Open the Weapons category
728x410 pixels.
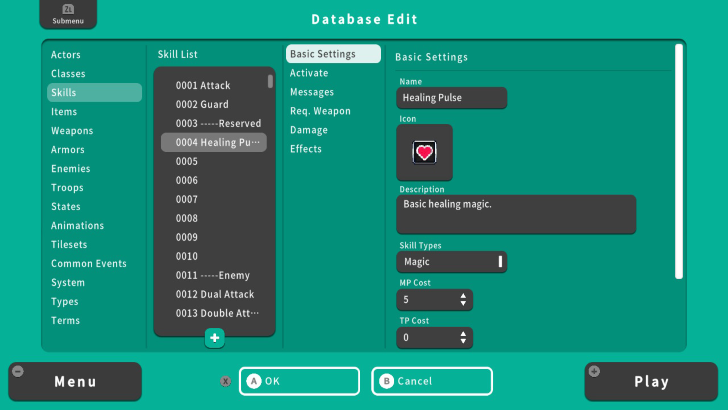[x=94, y=131]
